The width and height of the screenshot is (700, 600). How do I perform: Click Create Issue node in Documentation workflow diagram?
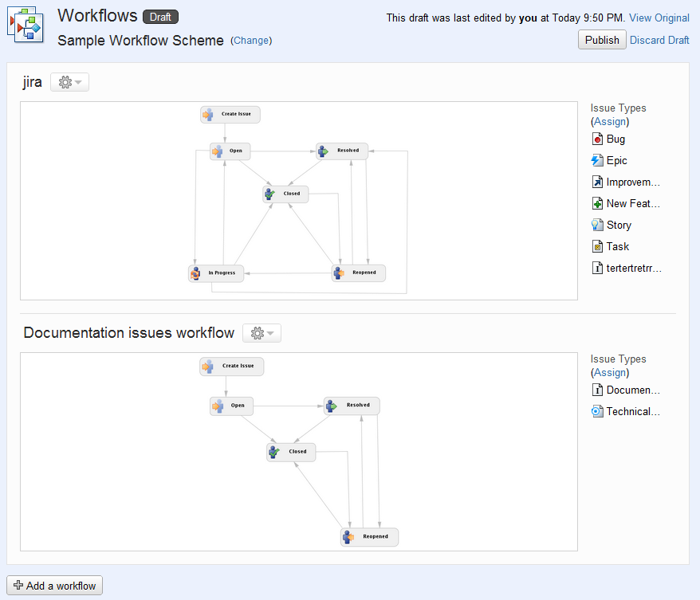coord(232,367)
